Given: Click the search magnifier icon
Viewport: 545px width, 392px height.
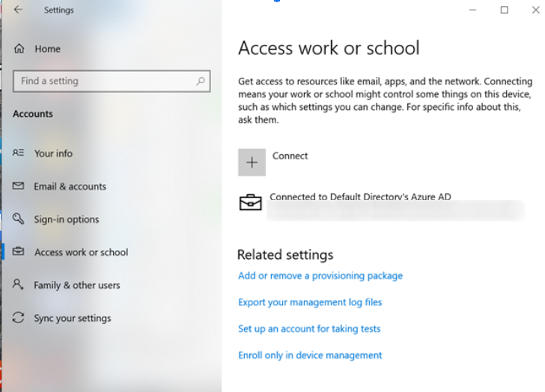Looking at the screenshot, I should (201, 81).
